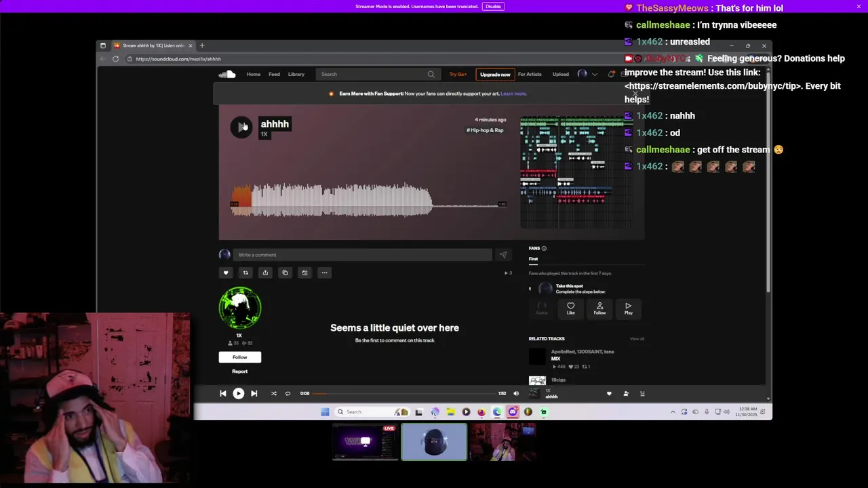Play the track ahhhh from the header

[x=241, y=127]
